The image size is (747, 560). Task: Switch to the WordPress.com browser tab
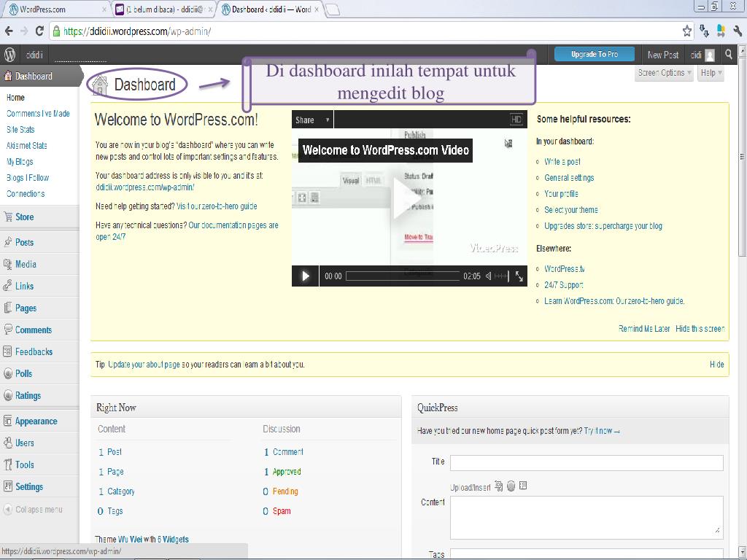coord(57,9)
